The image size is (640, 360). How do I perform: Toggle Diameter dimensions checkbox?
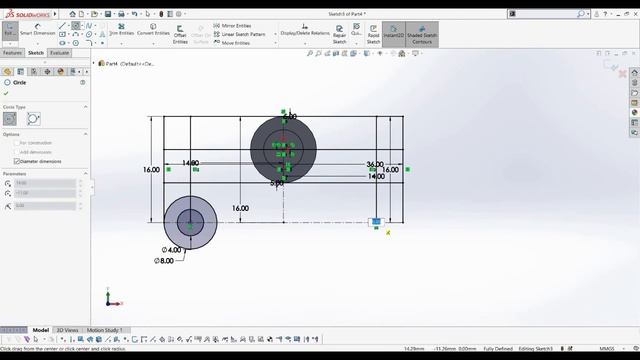[17, 162]
